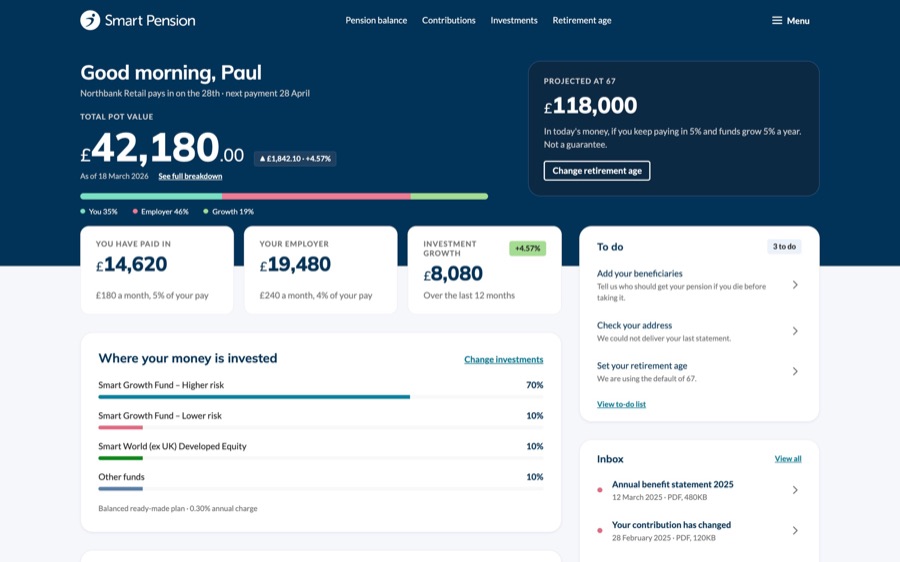Click the Other funds label
This screenshot has height=562, width=900.
coord(121,476)
